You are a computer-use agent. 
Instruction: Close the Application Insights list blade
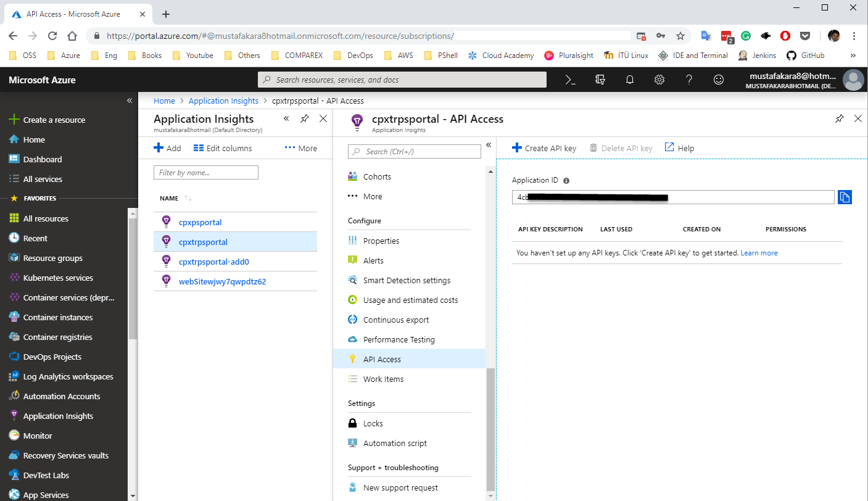pyautogui.click(x=323, y=118)
